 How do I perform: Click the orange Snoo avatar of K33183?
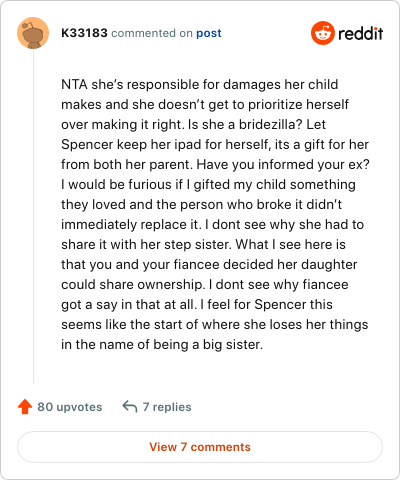33,33
